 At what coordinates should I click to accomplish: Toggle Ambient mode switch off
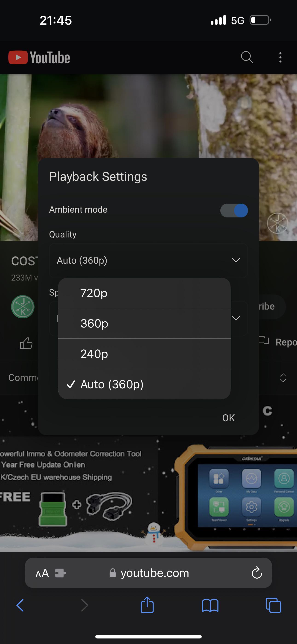click(234, 210)
